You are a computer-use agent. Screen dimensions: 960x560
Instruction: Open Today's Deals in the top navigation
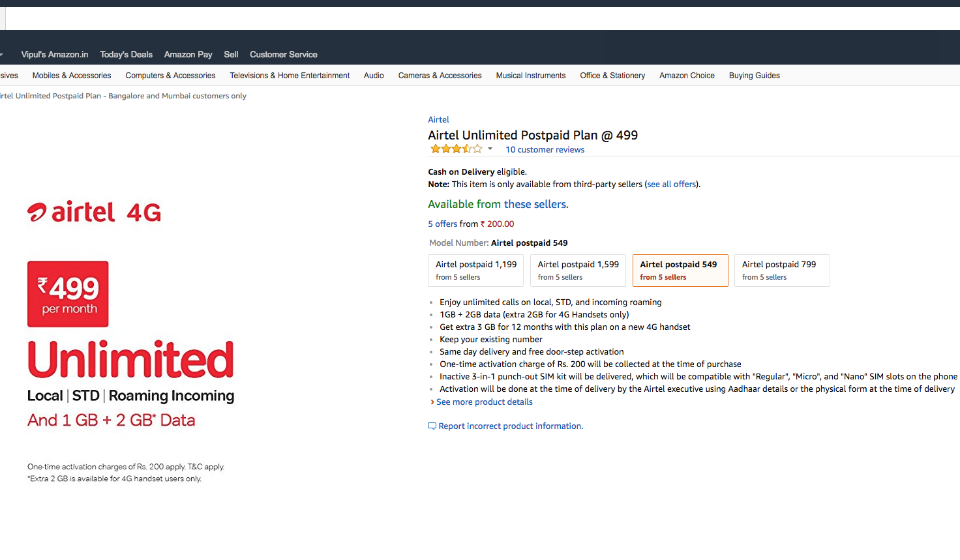(x=126, y=55)
